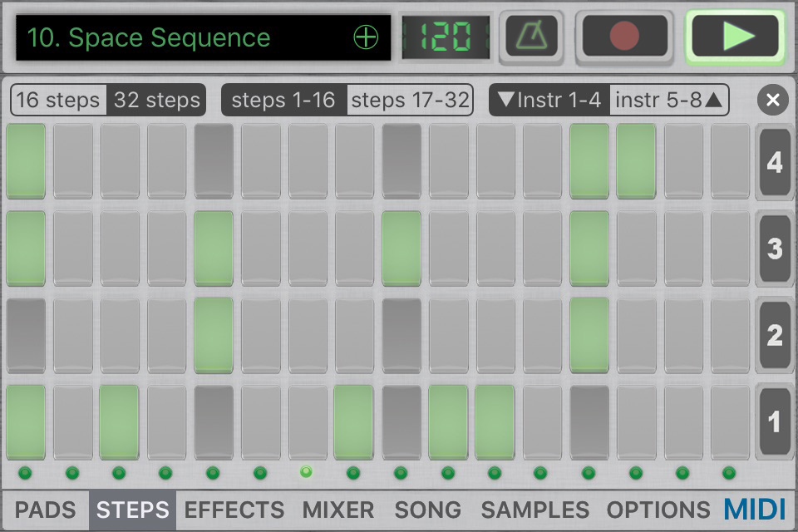Open the PADS tab
Viewport: 798px width, 532px height.
pyautogui.click(x=45, y=510)
